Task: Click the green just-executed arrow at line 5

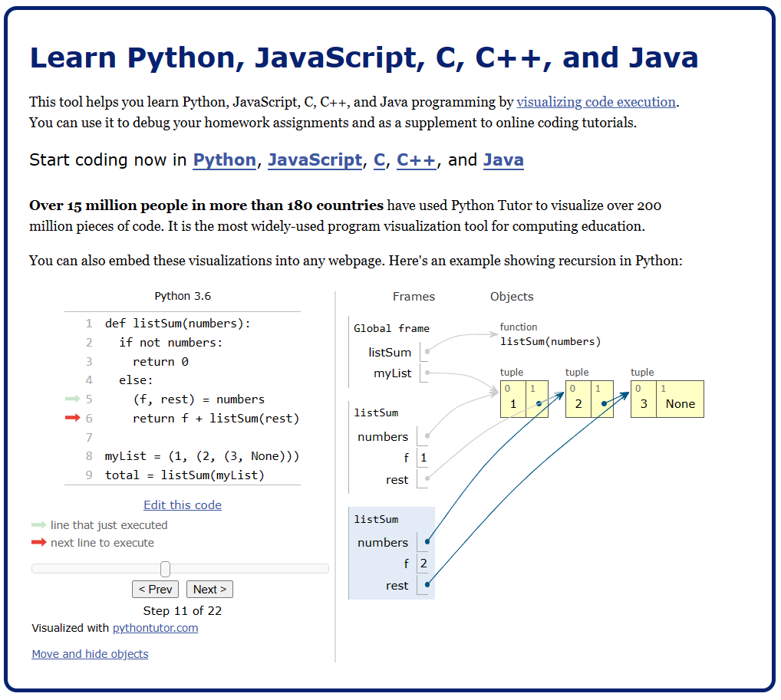Action: pyautogui.click(x=73, y=399)
